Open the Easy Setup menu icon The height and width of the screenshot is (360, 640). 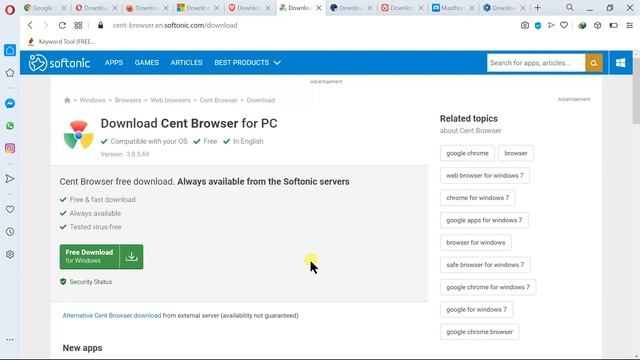coord(629,25)
